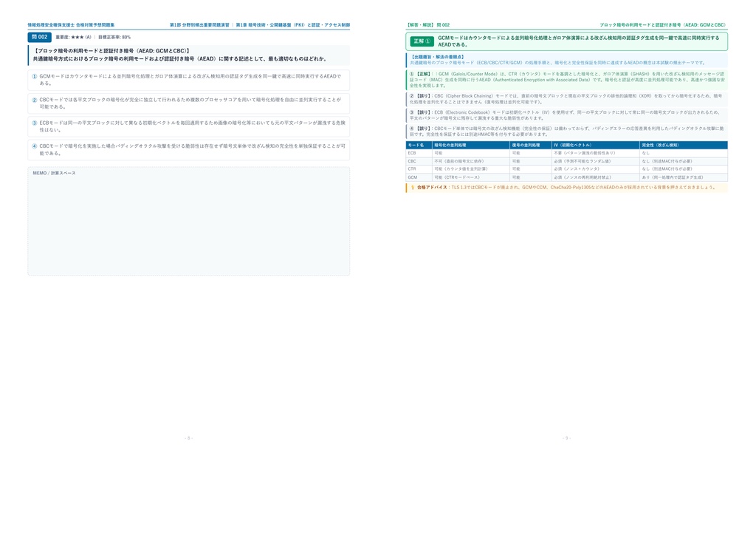Image resolution: width=756 pixels, height=535 pixels.
Task: Click the explanation '③【誤り】' about ECB (Electronic Codebook)
Action: 567,115
